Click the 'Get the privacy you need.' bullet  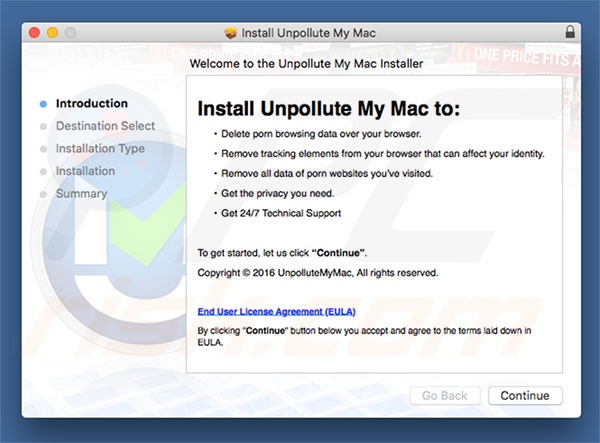click(277, 194)
